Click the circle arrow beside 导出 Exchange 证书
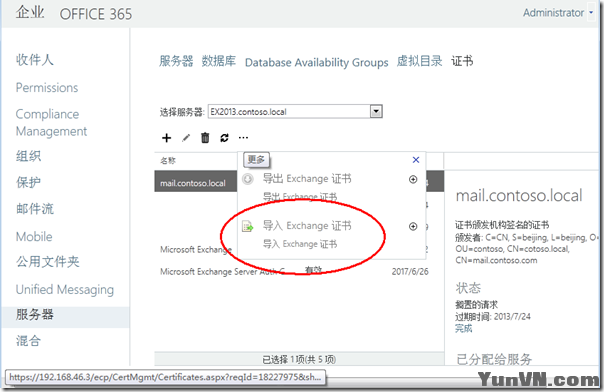This screenshot has width=604, height=392. point(413,179)
